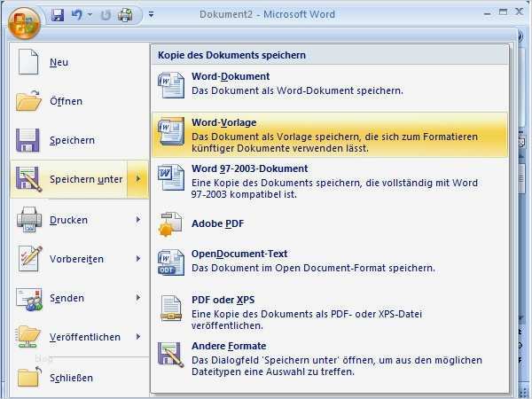Click the network folder icon for Veröffentlichen
Screen dimensions: 532x399
pyautogui.click(x=27, y=336)
